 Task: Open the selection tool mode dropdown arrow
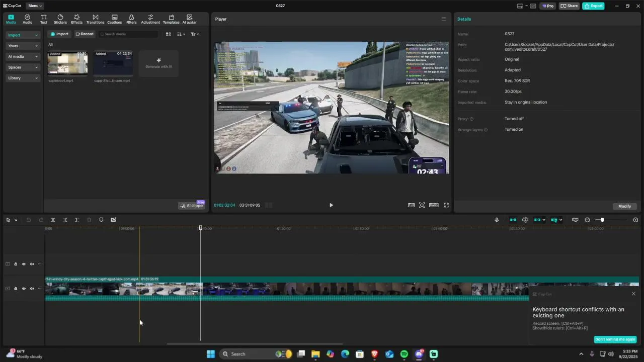[x=16, y=220]
